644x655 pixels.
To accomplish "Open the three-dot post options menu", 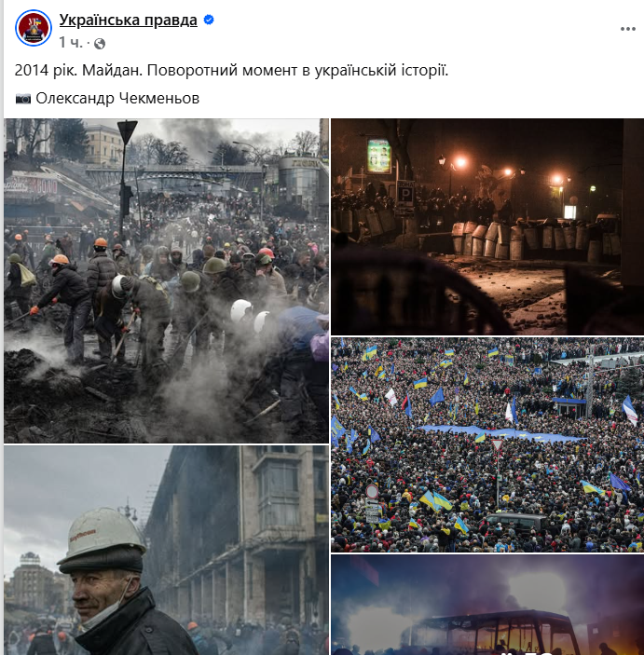I will point(628,29).
